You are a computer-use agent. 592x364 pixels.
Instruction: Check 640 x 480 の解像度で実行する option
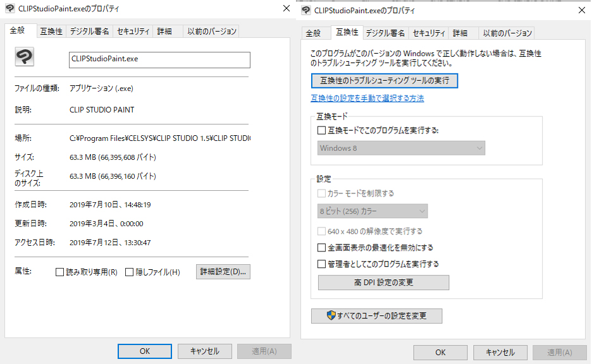point(321,231)
